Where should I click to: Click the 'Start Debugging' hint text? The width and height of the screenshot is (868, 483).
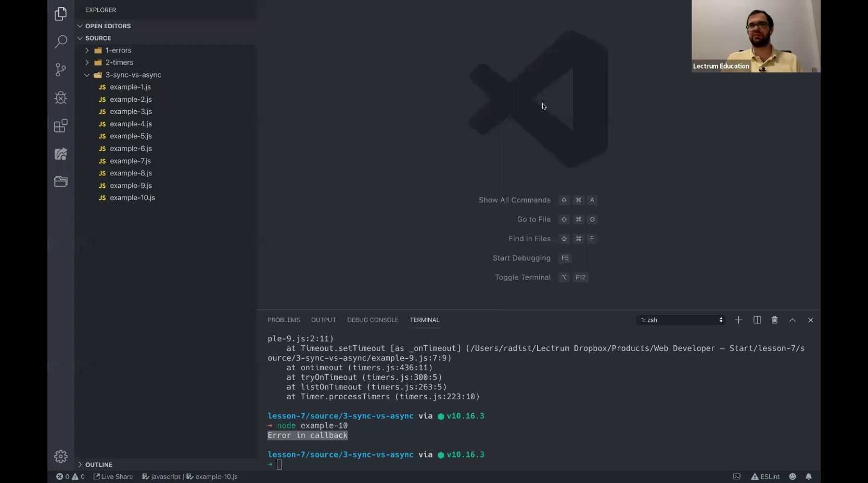tap(521, 258)
